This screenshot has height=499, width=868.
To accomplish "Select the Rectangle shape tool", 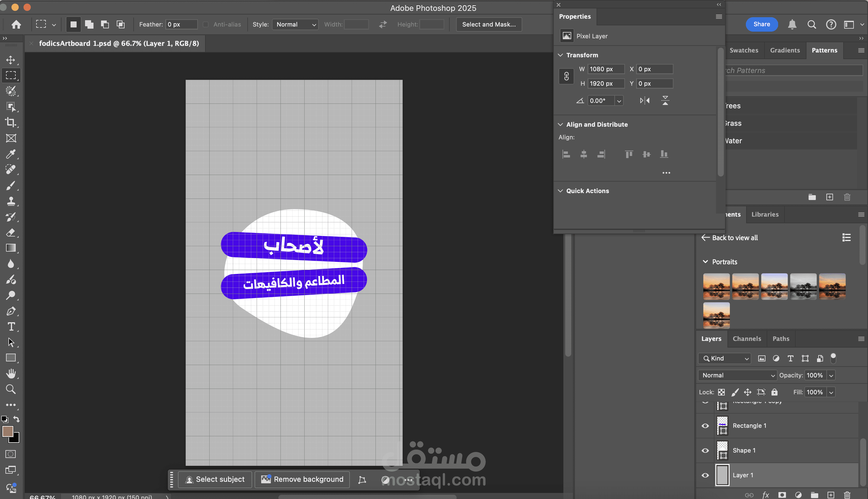I will pyautogui.click(x=11, y=358).
